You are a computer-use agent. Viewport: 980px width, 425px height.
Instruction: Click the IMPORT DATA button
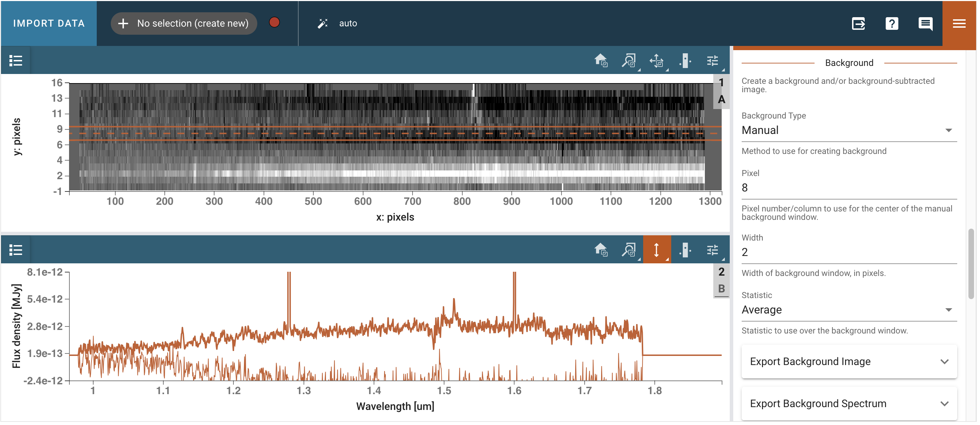tap(49, 23)
